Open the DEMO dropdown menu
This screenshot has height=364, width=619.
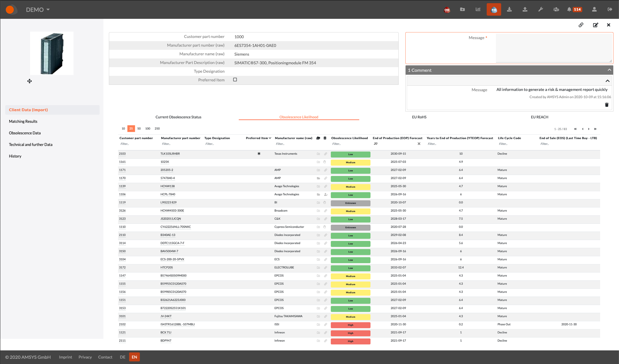click(37, 9)
